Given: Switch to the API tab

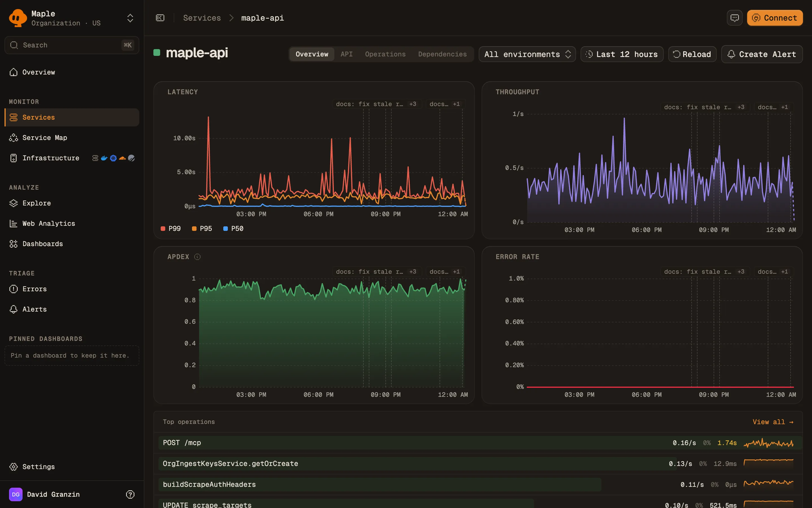Looking at the screenshot, I should point(347,54).
